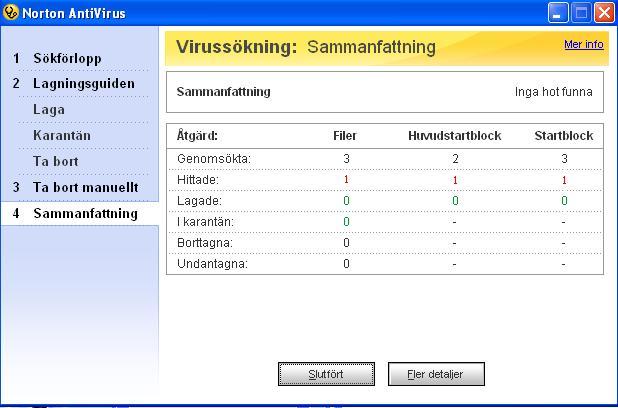Image resolution: width=618 pixels, height=408 pixels.
Task: Open the Mer info link
Action: pyautogui.click(x=583, y=45)
